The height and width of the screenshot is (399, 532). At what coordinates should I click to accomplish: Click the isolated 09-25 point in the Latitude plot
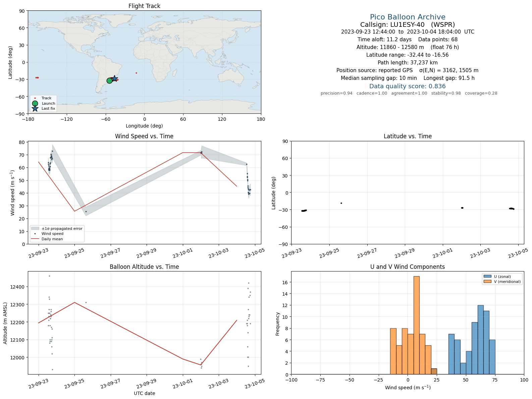click(341, 203)
